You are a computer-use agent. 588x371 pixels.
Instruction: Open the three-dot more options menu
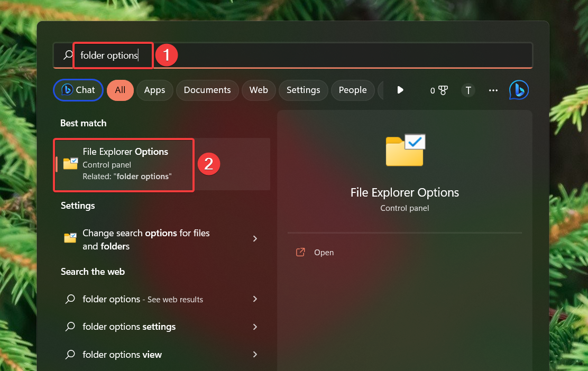pos(493,90)
